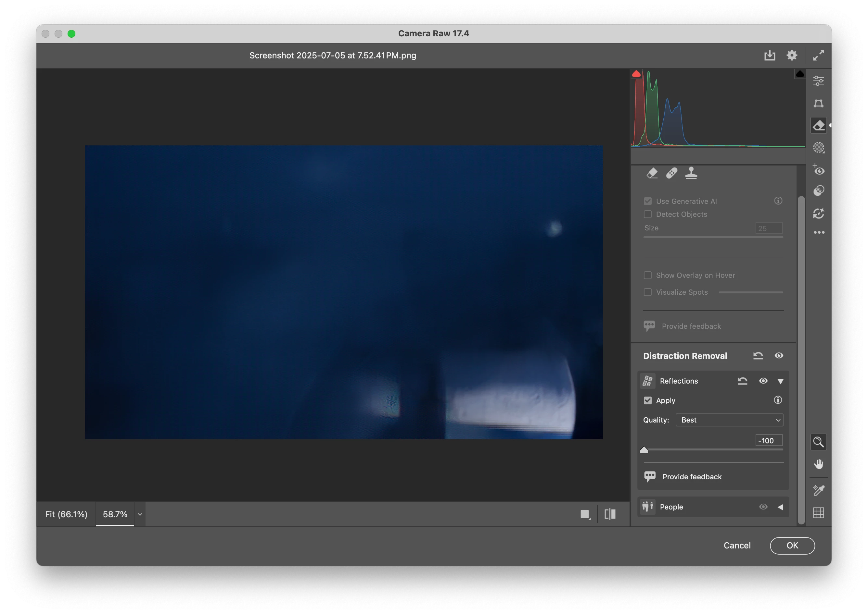Select the Clone stamp tool icon

[691, 173]
